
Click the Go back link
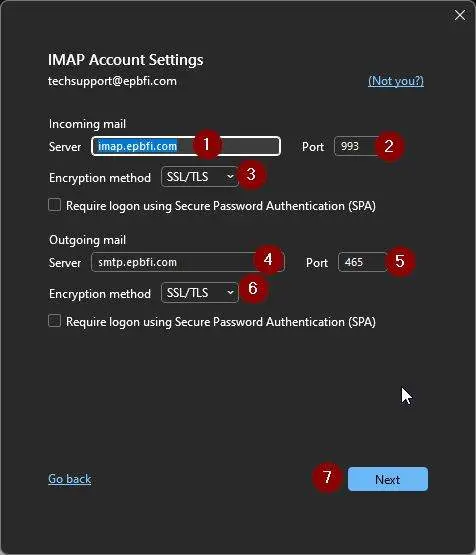(70, 479)
